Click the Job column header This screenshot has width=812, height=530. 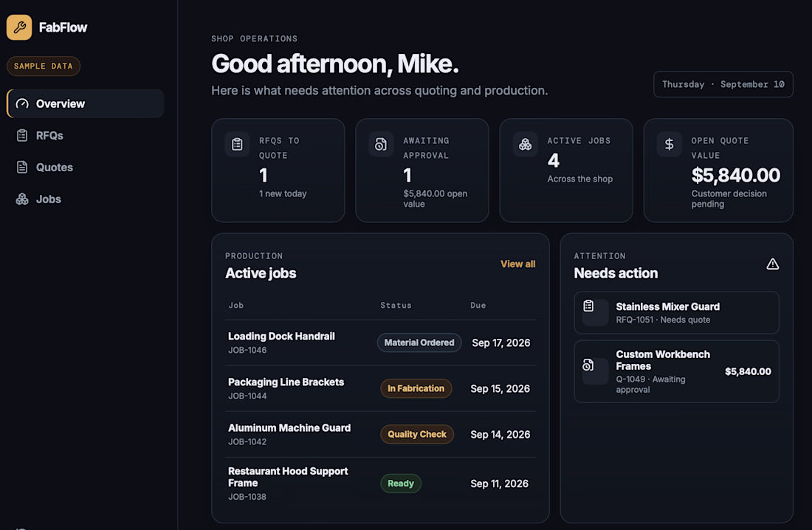(236, 305)
